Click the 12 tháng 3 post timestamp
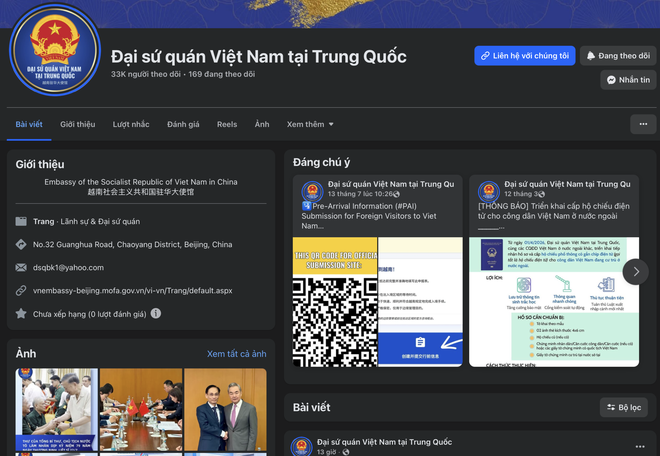Screen dimensions: 660x456 pyautogui.click(x=521, y=194)
